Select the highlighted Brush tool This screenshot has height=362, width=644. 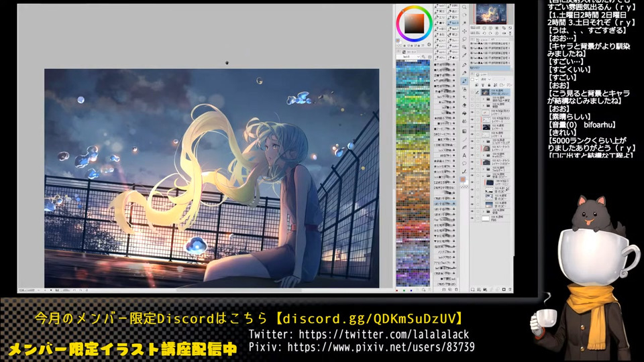464,81
